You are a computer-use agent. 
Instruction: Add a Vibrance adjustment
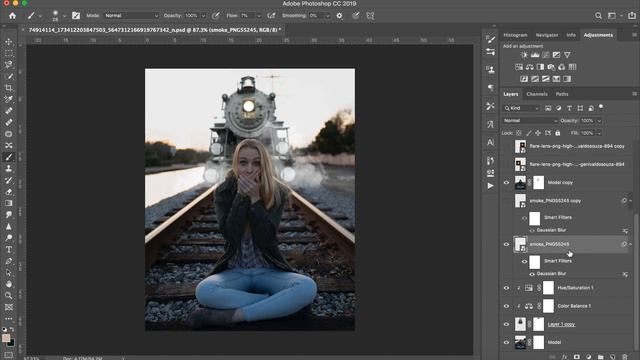tap(567, 55)
